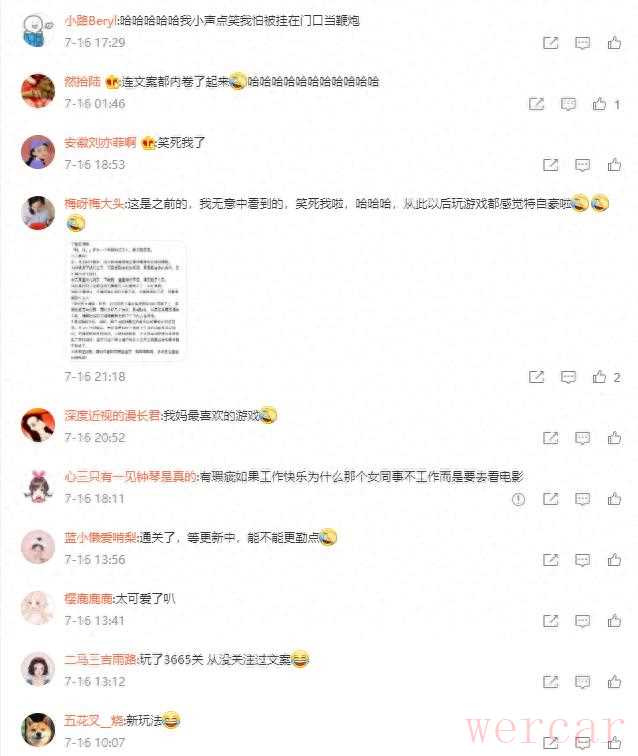The height and width of the screenshot is (756, 638).
Task: Share the 7-16 18:53 comment by 安徽刘亦菲啊
Action: (x=550, y=165)
